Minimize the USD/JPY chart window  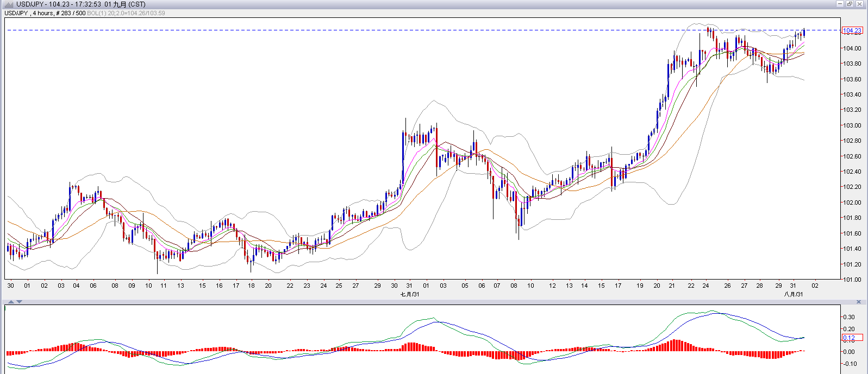(x=840, y=4)
